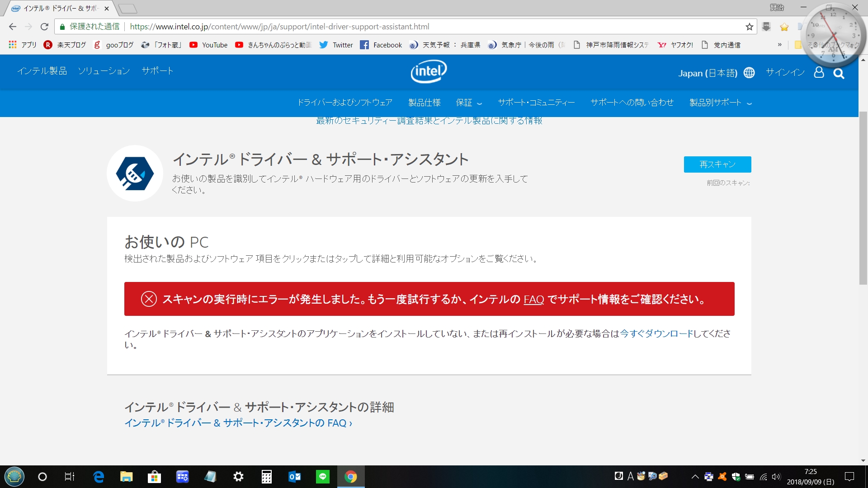Open the ソリューション menu
This screenshot has height=488, width=868.
coord(104,71)
